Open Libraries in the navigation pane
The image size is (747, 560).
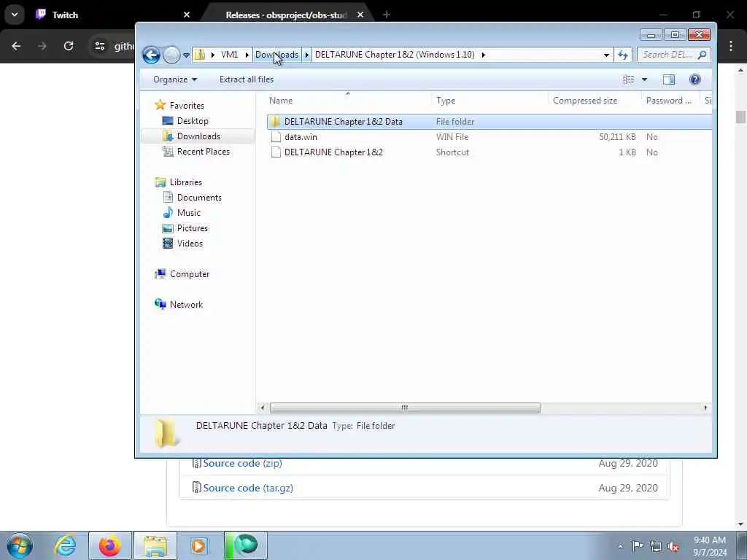click(x=186, y=182)
